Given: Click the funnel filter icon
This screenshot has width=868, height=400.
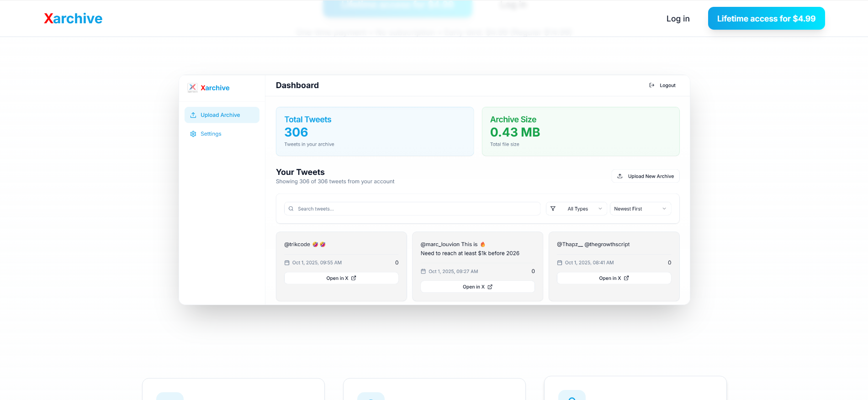Looking at the screenshot, I should [x=553, y=209].
